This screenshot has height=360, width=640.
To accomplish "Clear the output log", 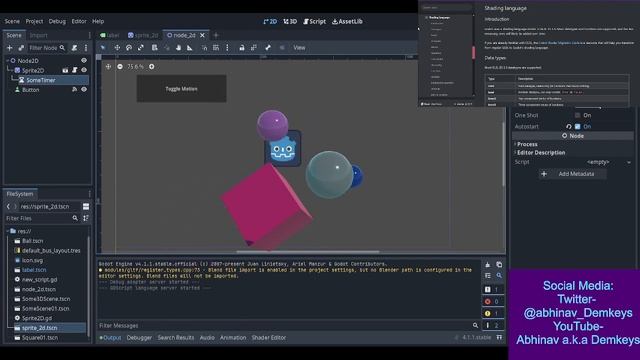I will click(488, 264).
